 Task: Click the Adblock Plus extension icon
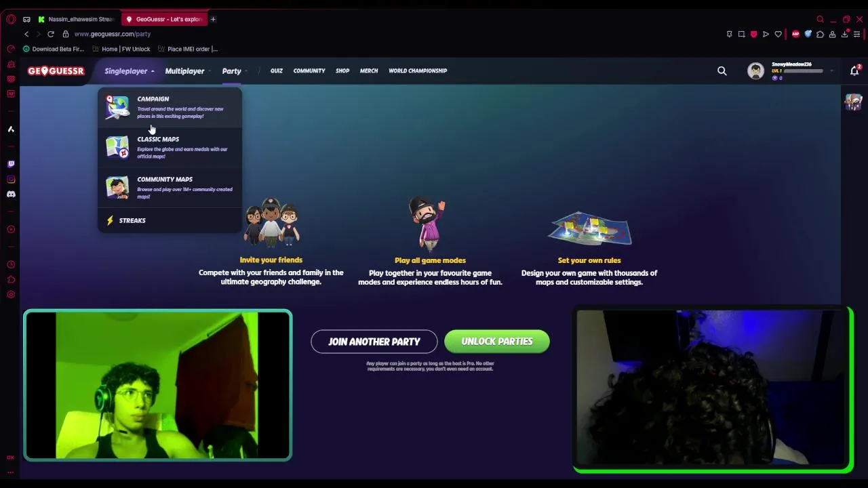pos(795,34)
